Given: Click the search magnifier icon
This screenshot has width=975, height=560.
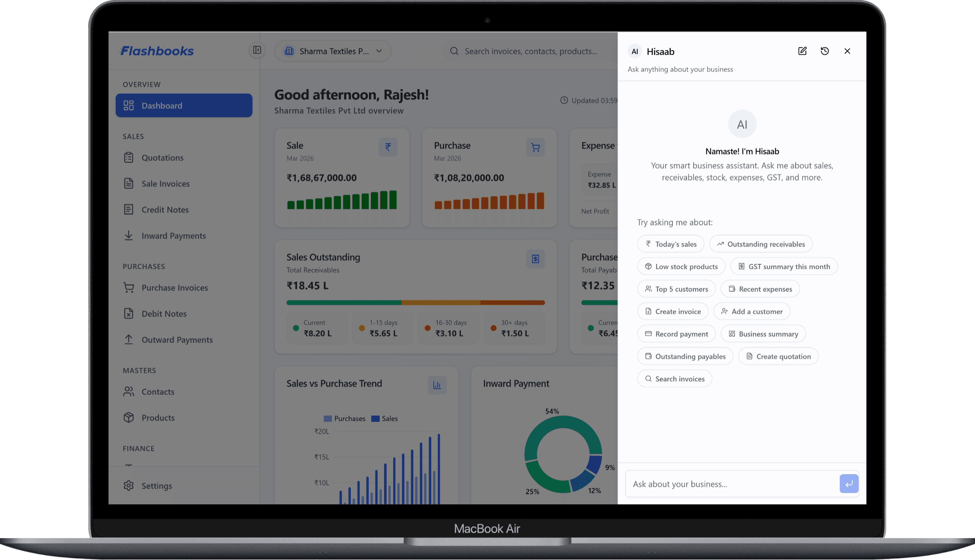Looking at the screenshot, I should click(454, 51).
